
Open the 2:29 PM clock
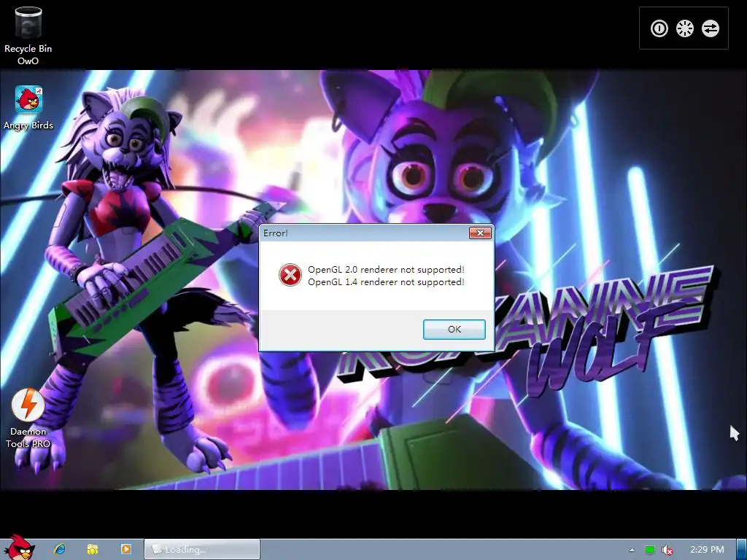point(707,550)
